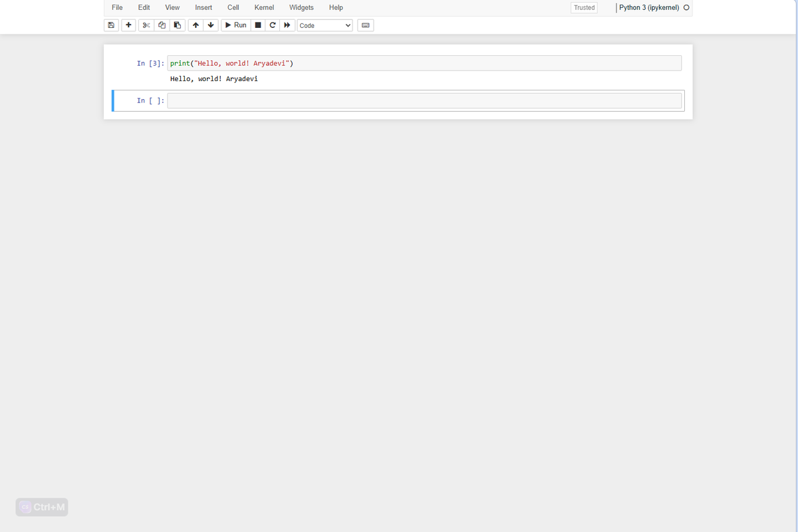Interrupt the kernel with the stop square icon
The height and width of the screenshot is (532, 798).
click(258, 25)
